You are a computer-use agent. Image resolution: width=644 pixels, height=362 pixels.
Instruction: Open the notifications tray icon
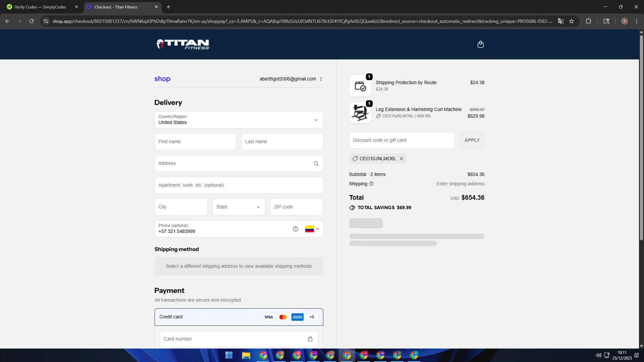point(637,355)
